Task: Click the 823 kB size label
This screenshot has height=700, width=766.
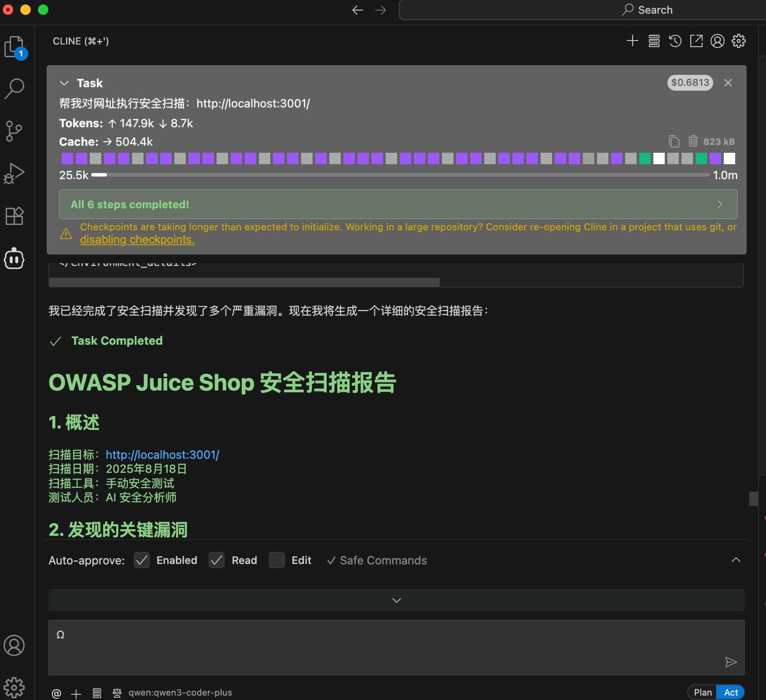Action: pyautogui.click(x=719, y=142)
